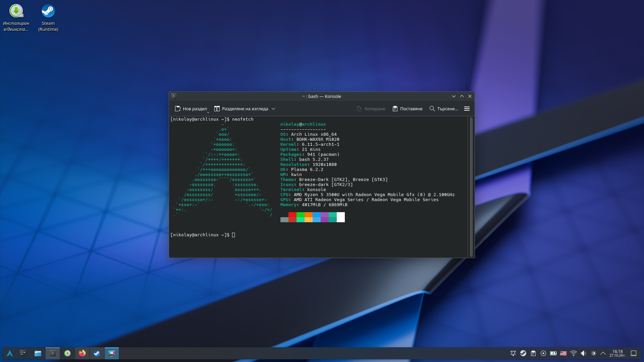Open Konsole hamburger menu
This screenshot has width=644, height=362.
pos(467,109)
